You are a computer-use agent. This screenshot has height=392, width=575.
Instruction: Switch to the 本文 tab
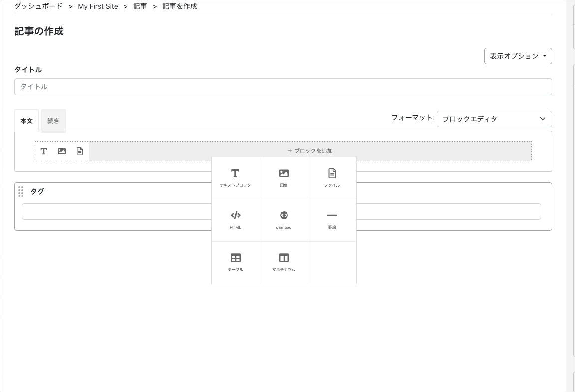pos(26,120)
